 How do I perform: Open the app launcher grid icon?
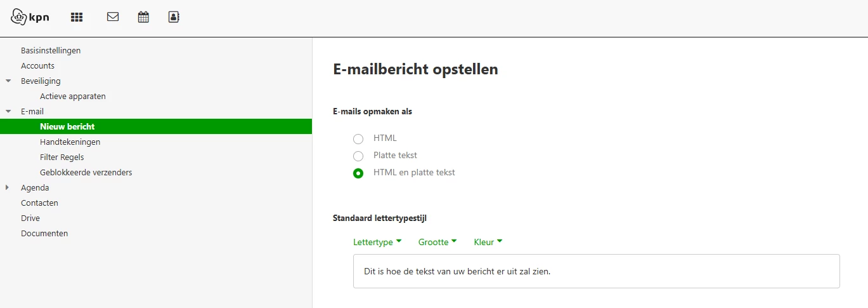(77, 17)
